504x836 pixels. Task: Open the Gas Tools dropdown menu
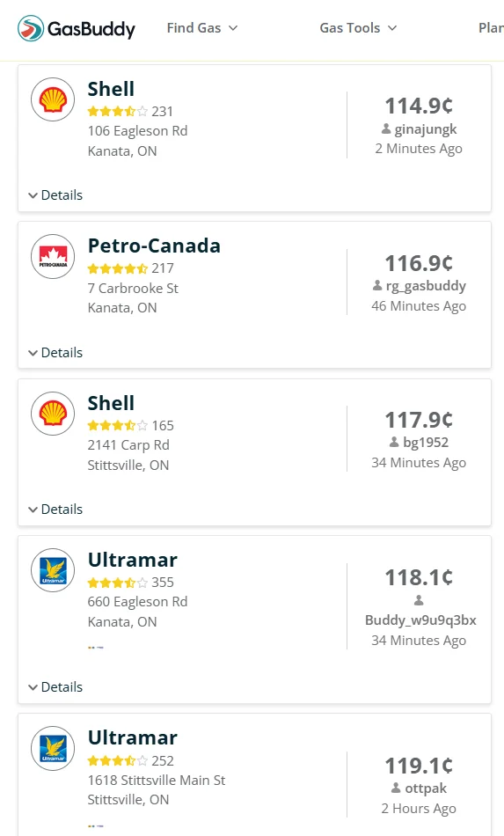point(358,28)
